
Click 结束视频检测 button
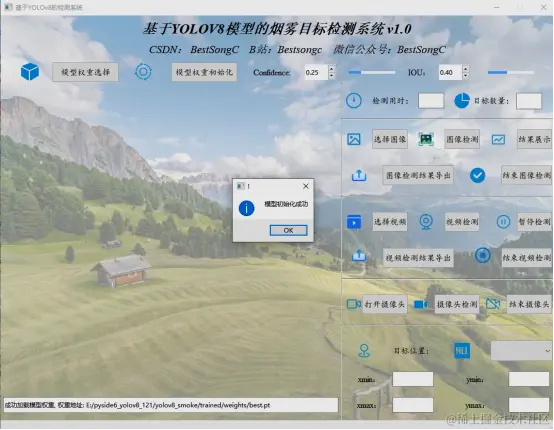click(526, 258)
